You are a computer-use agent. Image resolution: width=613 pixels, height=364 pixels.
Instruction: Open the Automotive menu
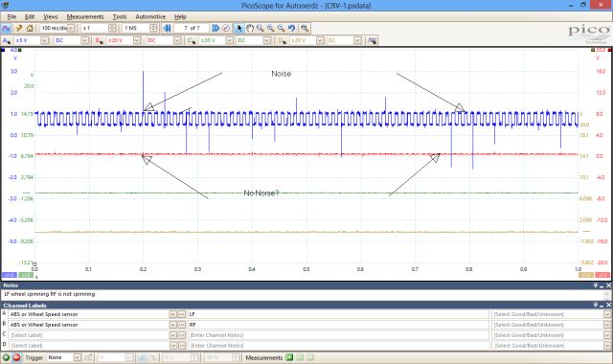coord(150,17)
